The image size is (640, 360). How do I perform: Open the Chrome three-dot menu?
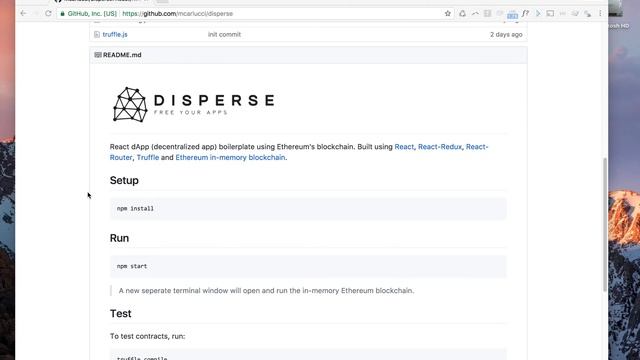coord(600,13)
